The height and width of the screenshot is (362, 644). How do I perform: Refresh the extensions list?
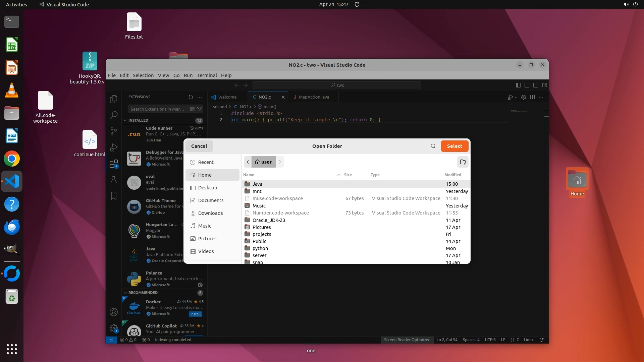tap(191, 97)
